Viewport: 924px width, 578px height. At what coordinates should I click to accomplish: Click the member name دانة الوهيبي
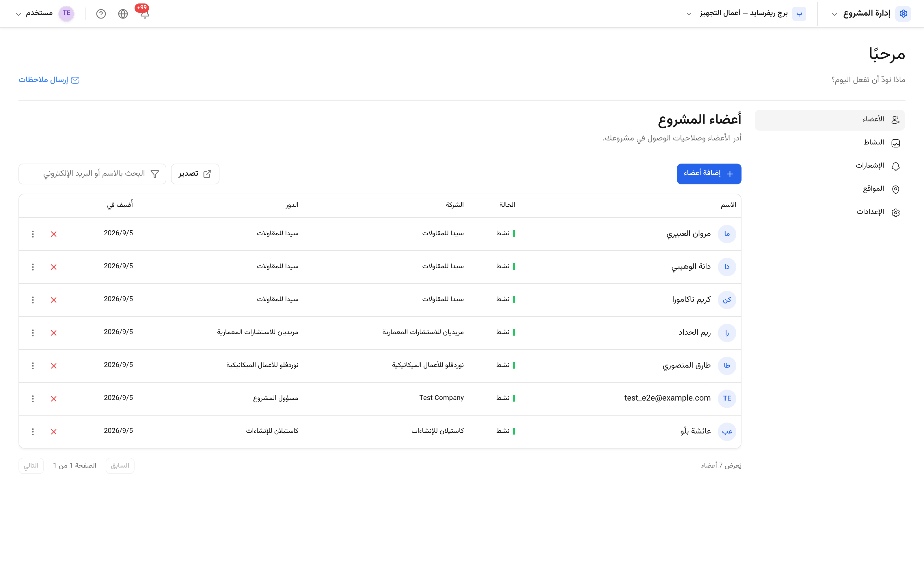(691, 266)
